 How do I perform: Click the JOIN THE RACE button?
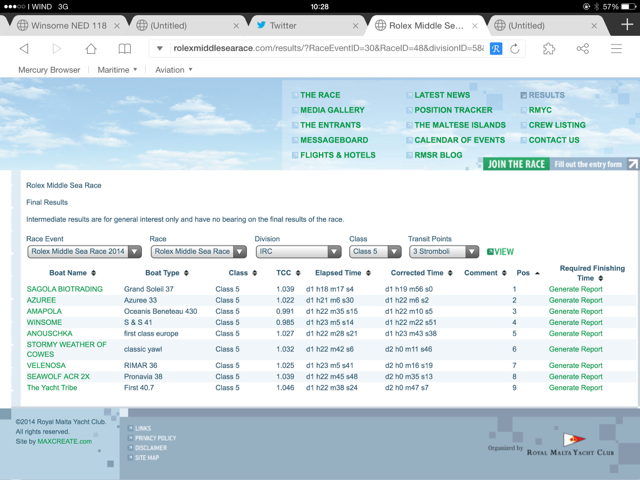(516, 164)
